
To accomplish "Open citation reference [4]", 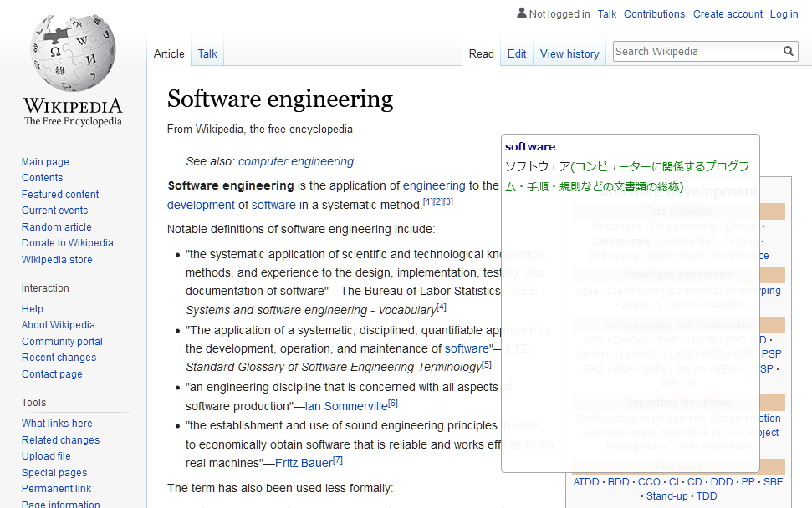I will point(440,307).
